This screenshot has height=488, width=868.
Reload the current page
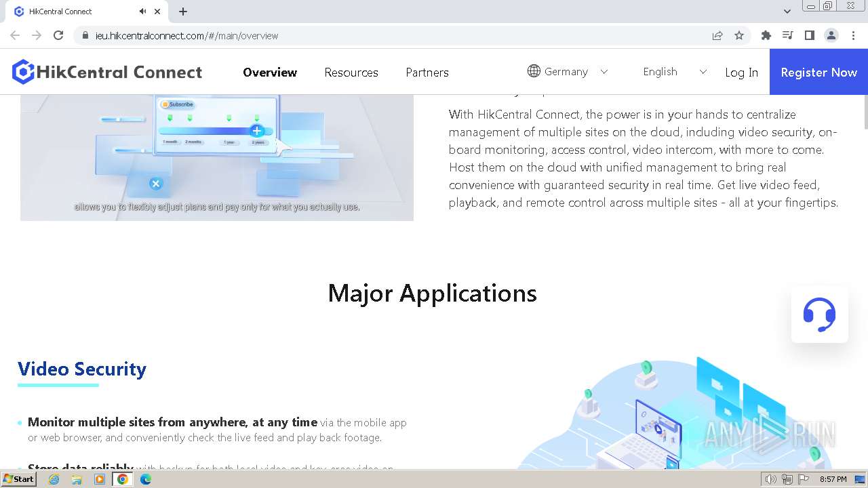point(58,35)
